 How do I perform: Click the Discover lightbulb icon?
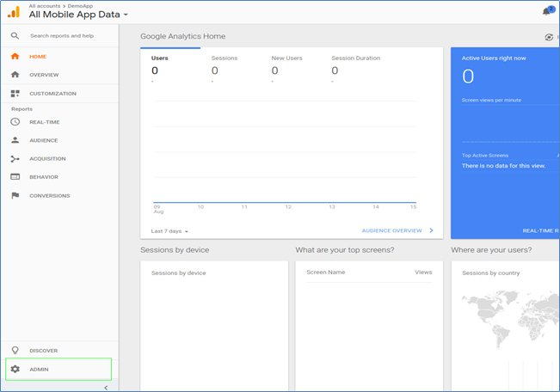(15, 350)
